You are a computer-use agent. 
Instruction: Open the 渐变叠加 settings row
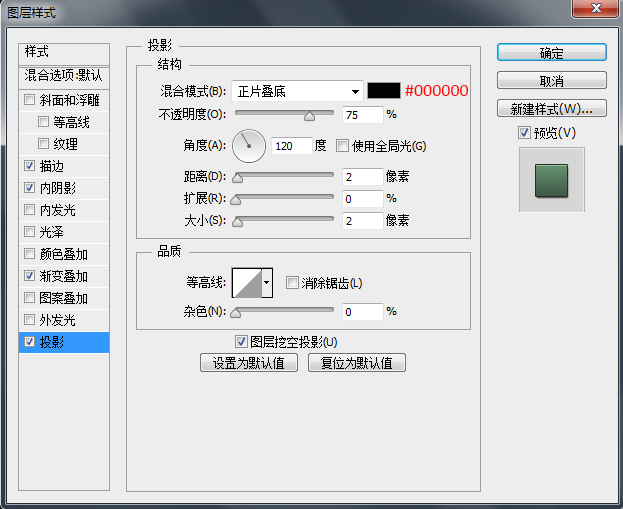[x=64, y=276]
